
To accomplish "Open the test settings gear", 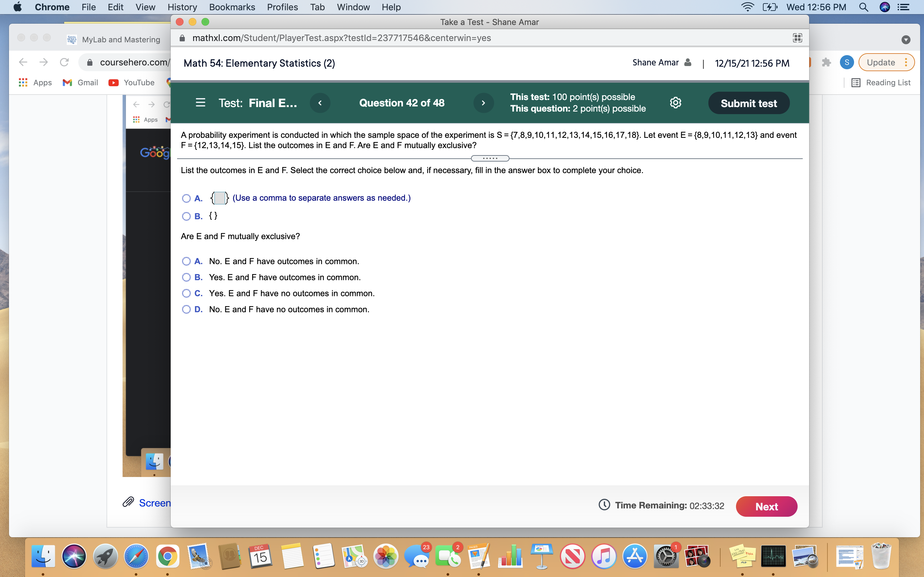I will tap(675, 102).
